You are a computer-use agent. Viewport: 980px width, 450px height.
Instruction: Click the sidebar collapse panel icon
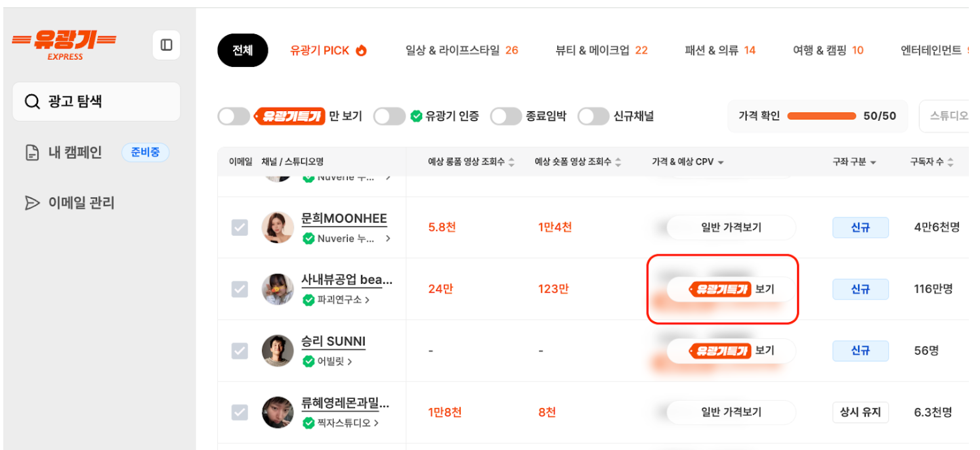coord(166,45)
